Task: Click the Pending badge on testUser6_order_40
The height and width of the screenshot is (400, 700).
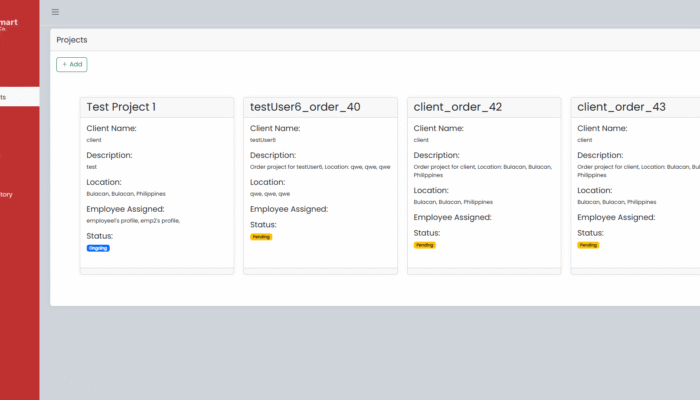Action: click(x=261, y=237)
